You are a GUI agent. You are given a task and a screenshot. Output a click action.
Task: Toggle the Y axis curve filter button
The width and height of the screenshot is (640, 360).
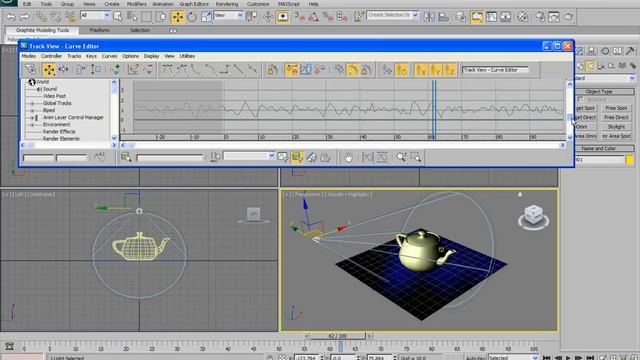[x=436, y=70]
